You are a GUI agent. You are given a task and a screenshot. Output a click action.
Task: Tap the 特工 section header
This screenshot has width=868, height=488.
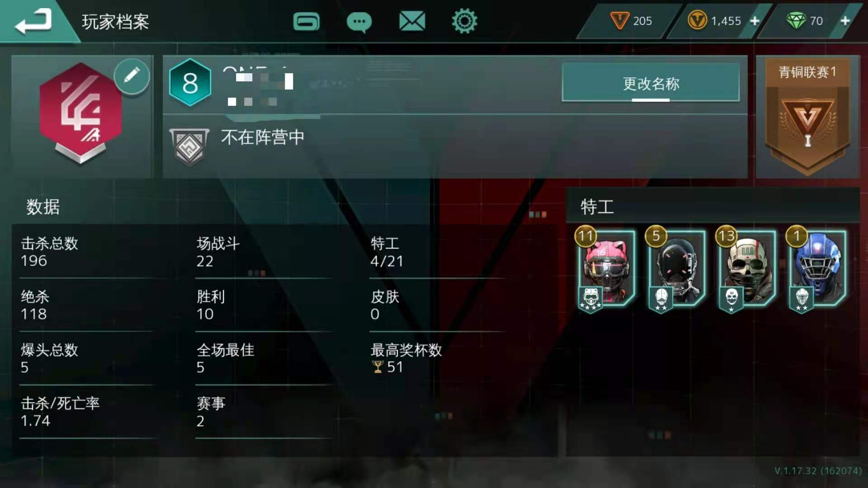tap(597, 207)
